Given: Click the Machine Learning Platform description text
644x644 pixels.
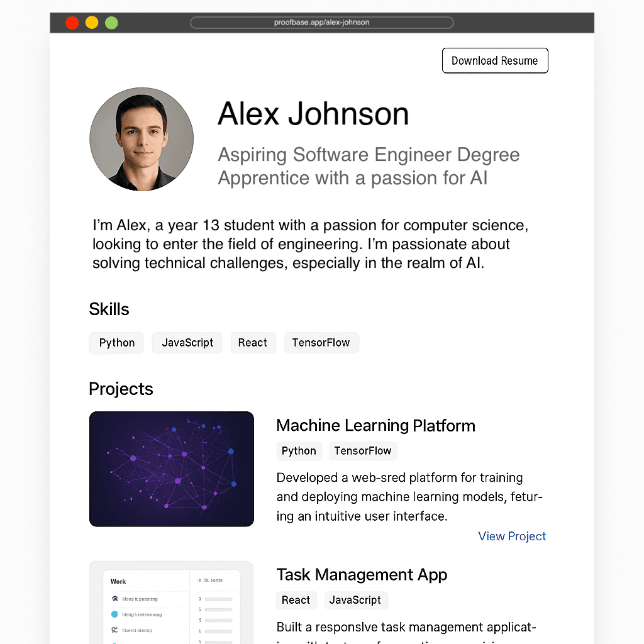Looking at the screenshot, I should point(409,497).
